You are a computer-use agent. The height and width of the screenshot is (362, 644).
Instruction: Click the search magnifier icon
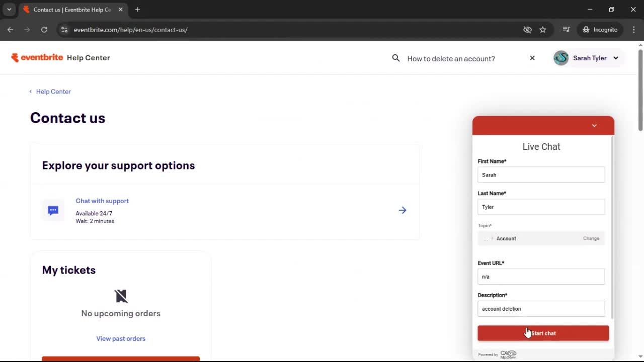pyautogui.click(x=396, y=58)
